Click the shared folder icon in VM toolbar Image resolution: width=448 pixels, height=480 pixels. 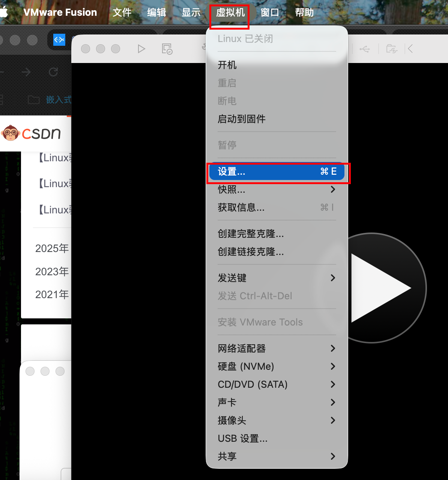391,49
